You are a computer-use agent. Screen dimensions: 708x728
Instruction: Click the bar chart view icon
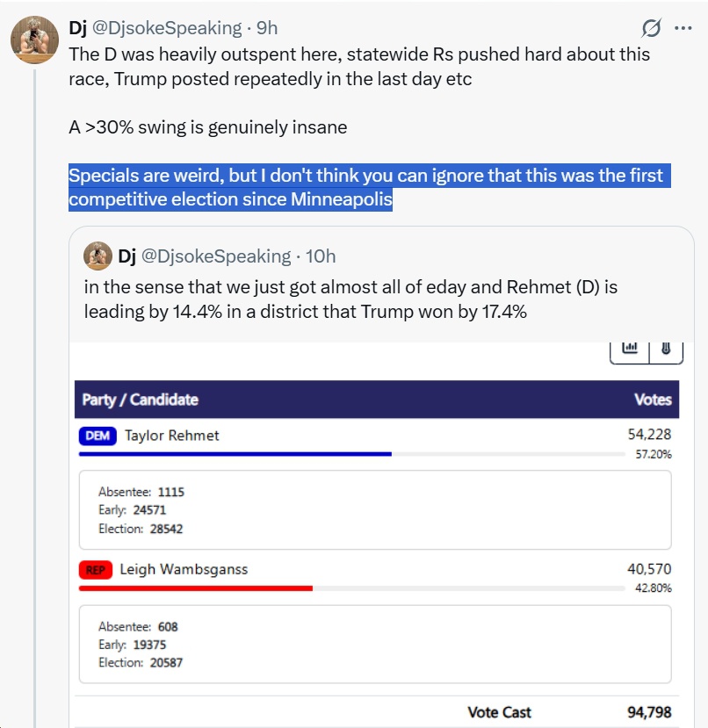[x=630, y=348]
